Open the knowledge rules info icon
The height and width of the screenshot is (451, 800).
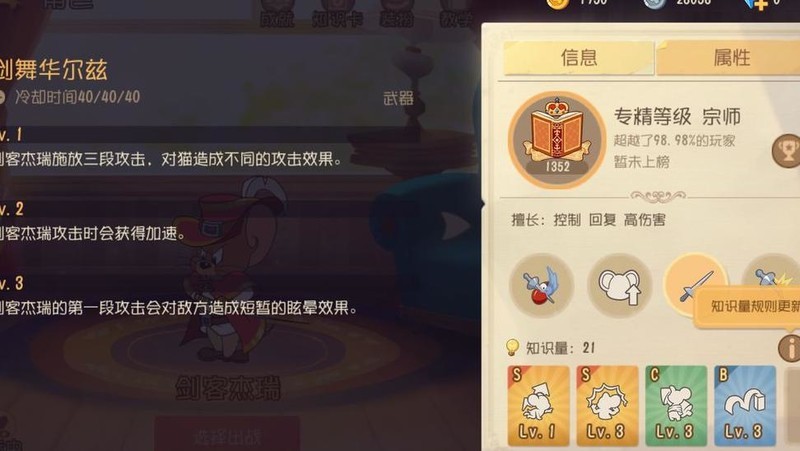(789, 348)
